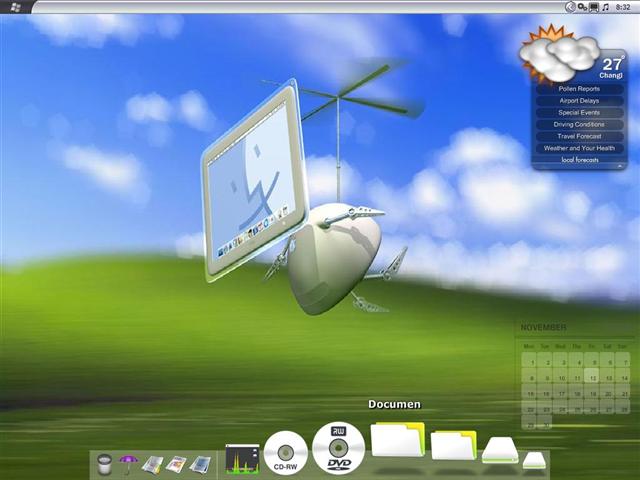Open the smaller yellow-tabbed folder
Image resolution: width=640 pixels, height=480 pixels.
[453, 445]
